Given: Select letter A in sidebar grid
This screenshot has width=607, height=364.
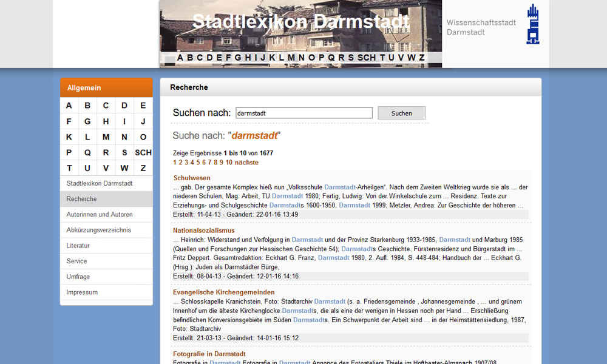Looking at the screenshot, I should click(x=69, y=106).
